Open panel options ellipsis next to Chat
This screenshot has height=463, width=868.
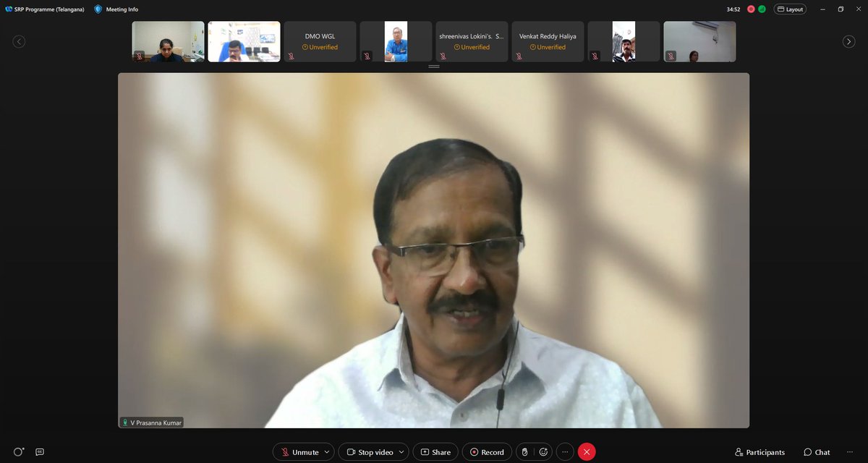pyautogui.click(x=850, y=452)
